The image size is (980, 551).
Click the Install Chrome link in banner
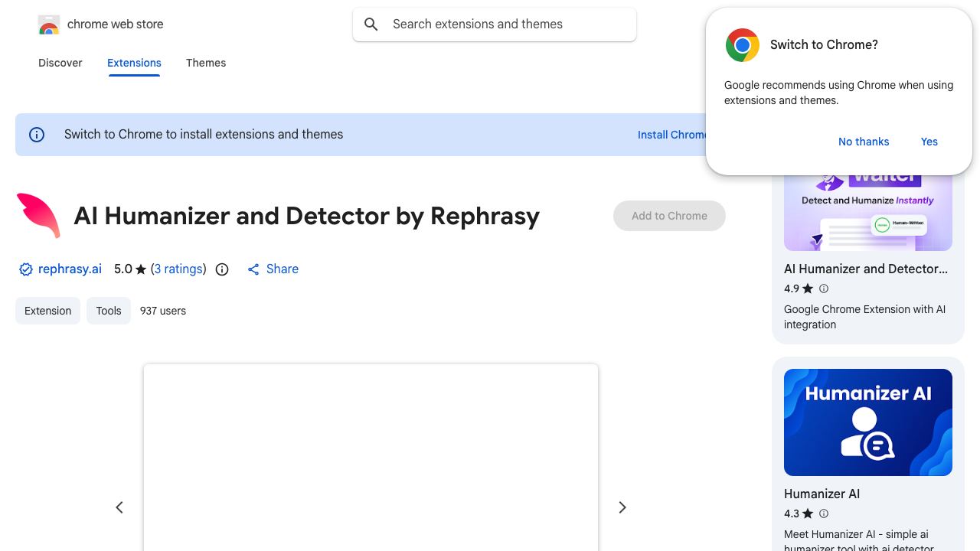point(672,135)
